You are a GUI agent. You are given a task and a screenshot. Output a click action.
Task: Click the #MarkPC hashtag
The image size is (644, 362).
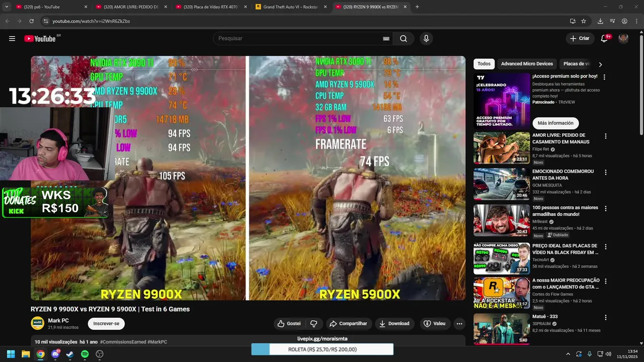pyautogui.click(x=157, y=342)
